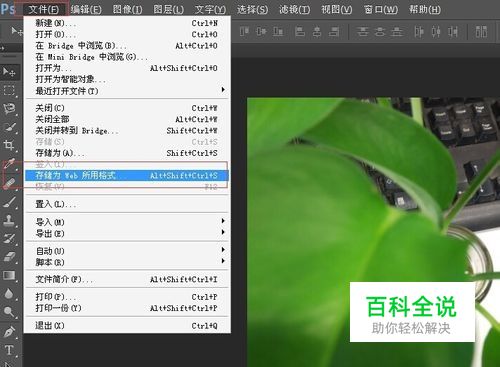Select the History Brush tool
The image size is (500, 367).
click(9, 238)
